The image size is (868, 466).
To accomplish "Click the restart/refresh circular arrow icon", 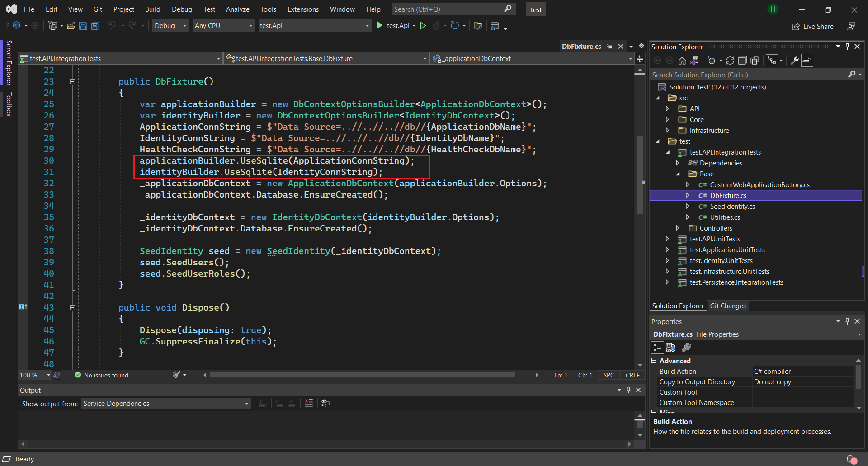I will coord(455,26).
